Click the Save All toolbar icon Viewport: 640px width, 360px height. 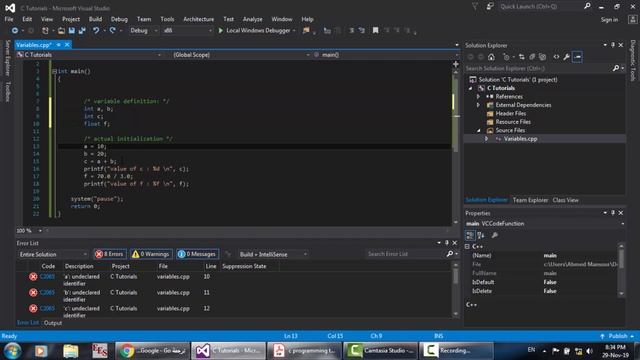point(82,31)
